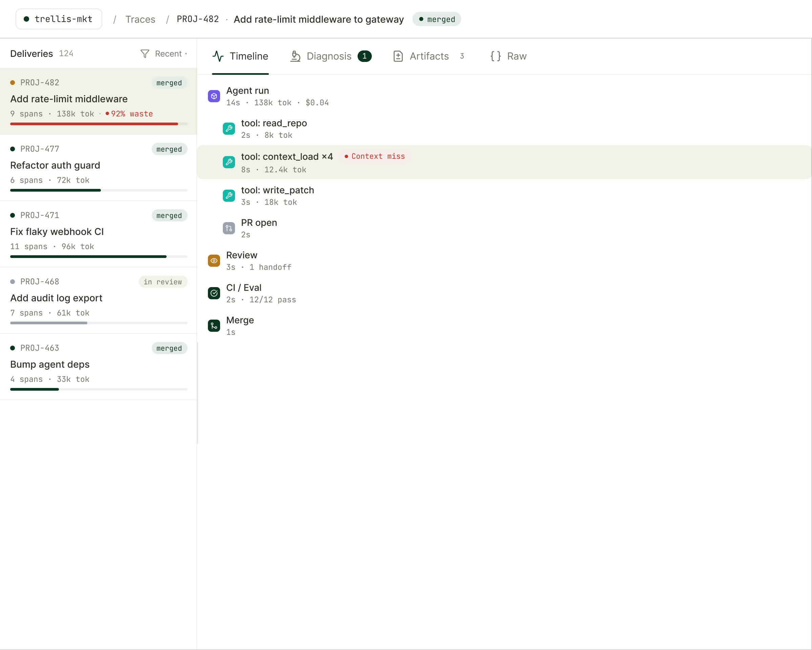Click the Diagnosis microscope icon
This screenshot has height=650, width=812.
[x=295, y=56]
